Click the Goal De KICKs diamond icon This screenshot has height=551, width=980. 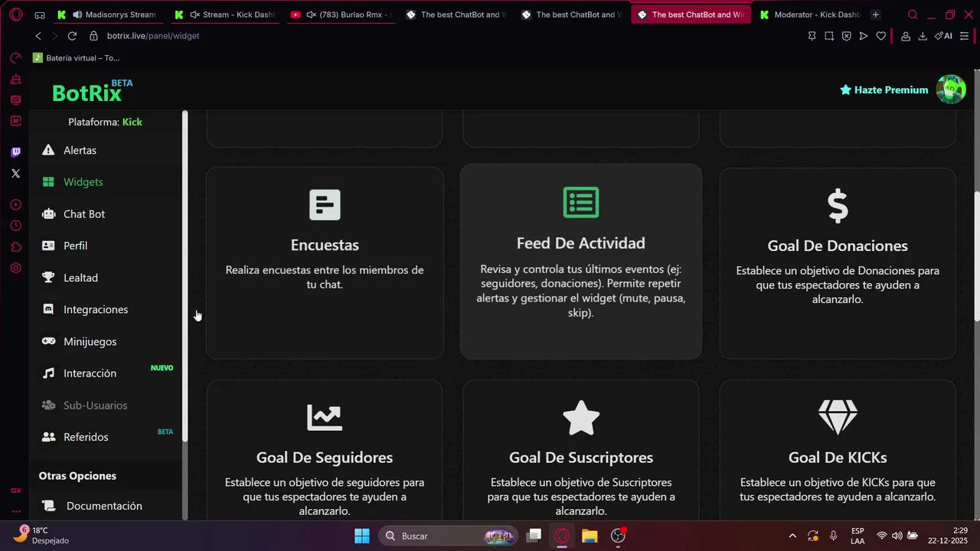[x=838, y=417]
